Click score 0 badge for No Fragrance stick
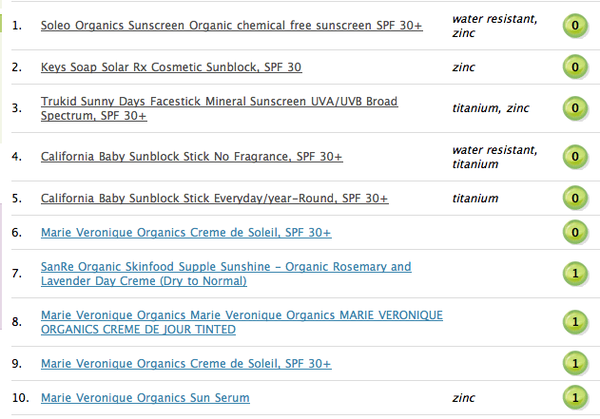This screenshot has height=419, width=600. (575, 157)
